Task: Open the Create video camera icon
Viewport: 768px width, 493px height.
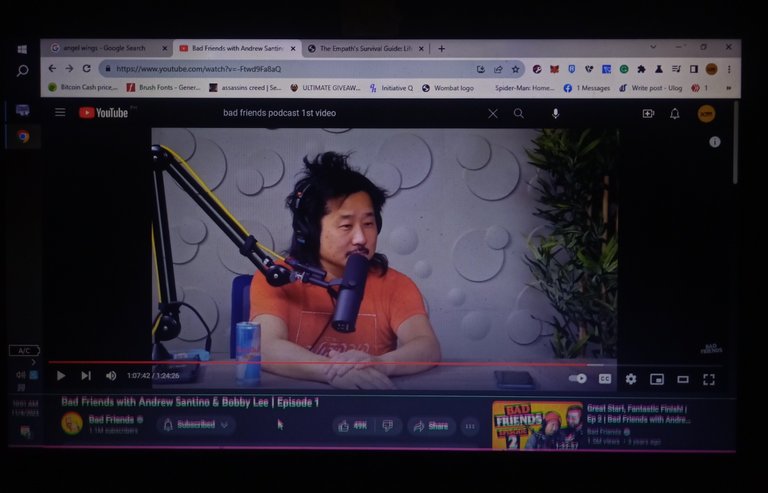Action: (x=648, y=114)
